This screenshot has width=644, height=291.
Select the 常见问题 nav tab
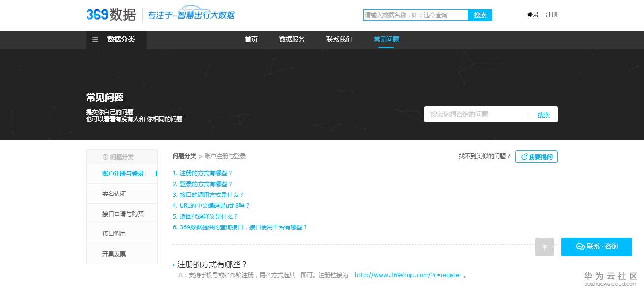coord(386,39)
